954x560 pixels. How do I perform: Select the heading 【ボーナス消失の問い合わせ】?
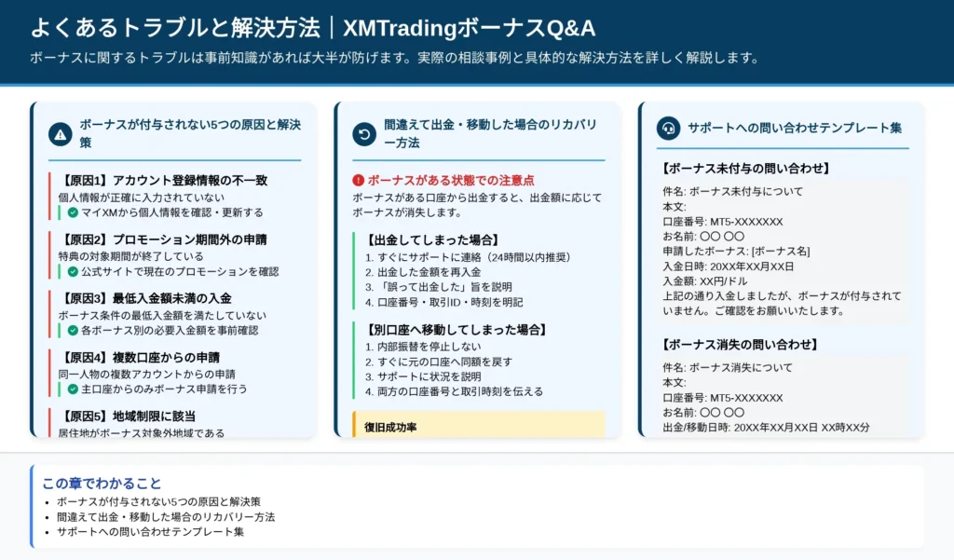(740, 345)
